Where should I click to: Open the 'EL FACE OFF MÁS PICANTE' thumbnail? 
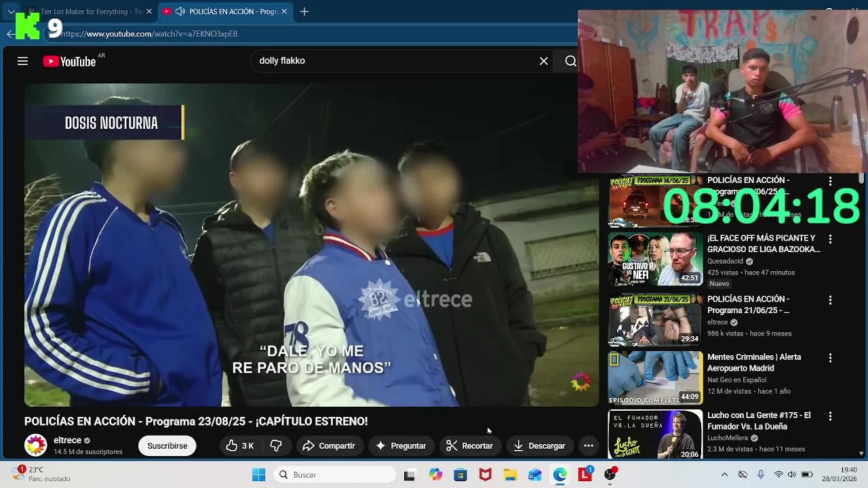655,259
